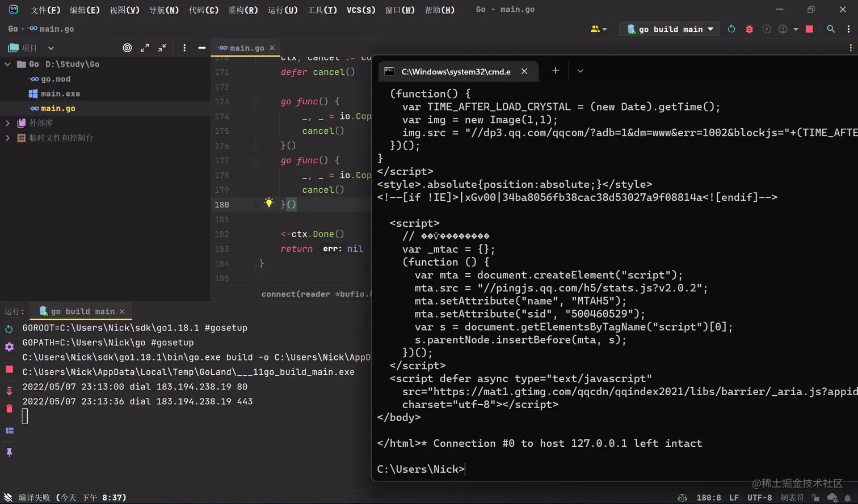
Task: Rerun go build main from toolbar
Action: click(x=731, y=29)
